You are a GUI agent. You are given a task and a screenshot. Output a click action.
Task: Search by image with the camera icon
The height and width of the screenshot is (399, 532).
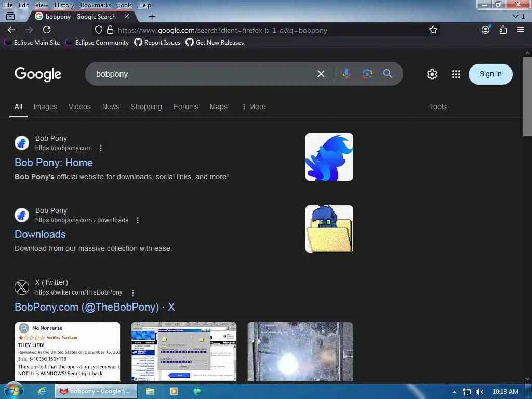(367, 74)
